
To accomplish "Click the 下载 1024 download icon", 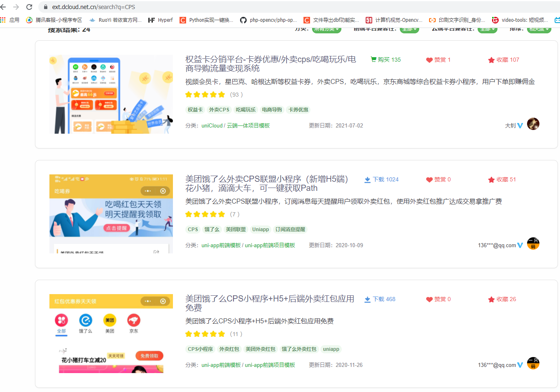I will pos(368,180).
